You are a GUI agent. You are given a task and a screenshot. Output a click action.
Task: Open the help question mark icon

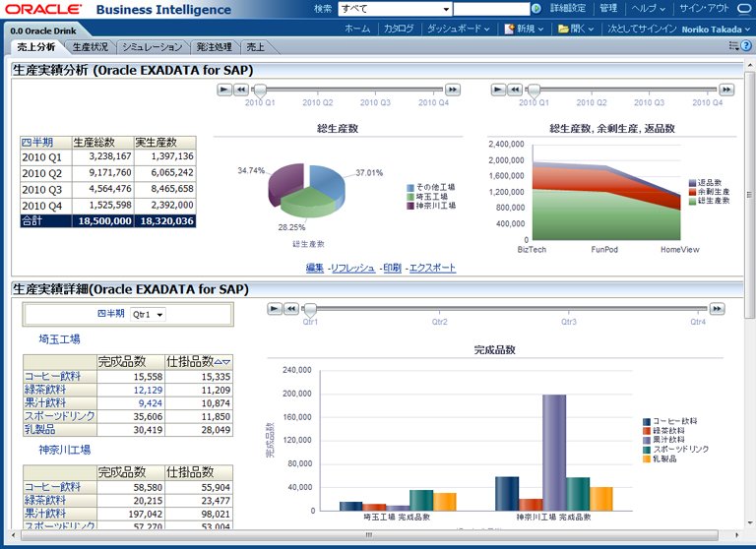point(746,46)
